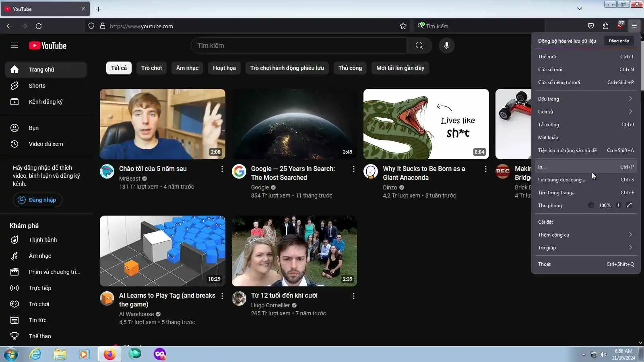Open video options for Chào tôi của 5 năm sau
The width and height of the screenshot is (644, 362).
pos(222,169)
